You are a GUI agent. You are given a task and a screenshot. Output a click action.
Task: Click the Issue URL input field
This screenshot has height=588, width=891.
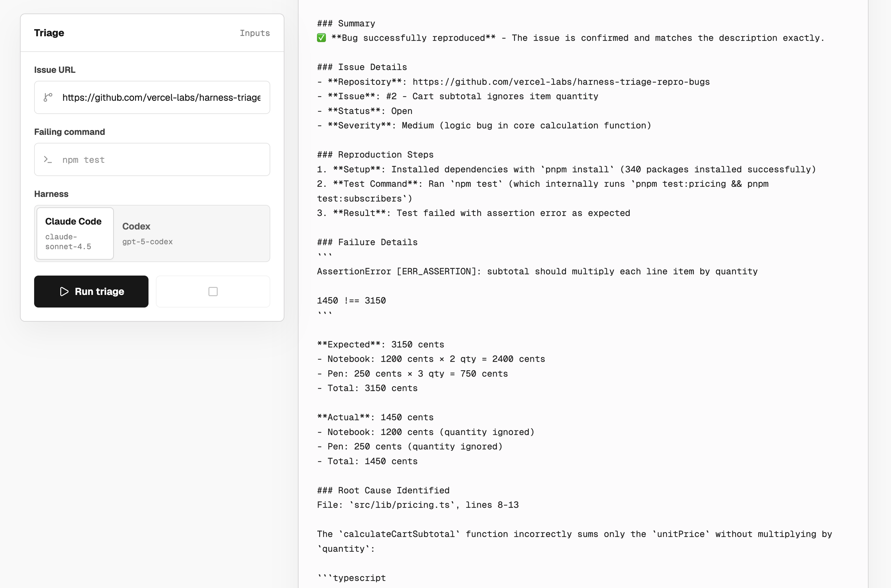pyautogui.click(x=152, y=97)
